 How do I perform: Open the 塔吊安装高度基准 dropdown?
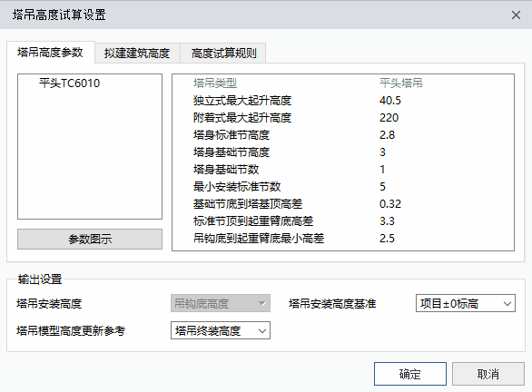[x=466, y=303]
